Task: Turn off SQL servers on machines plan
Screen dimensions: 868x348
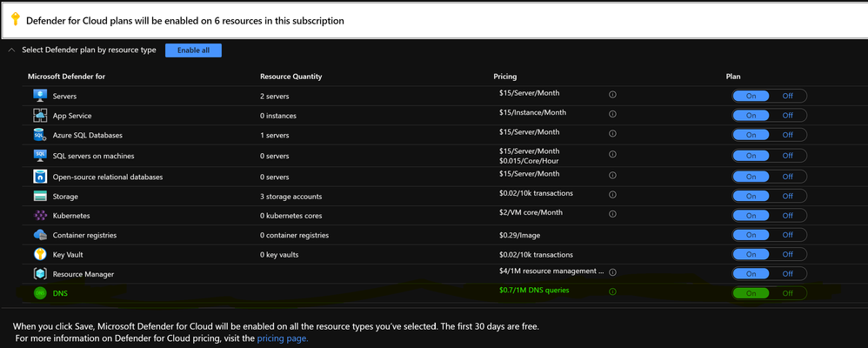Action: tap(787, 156)
